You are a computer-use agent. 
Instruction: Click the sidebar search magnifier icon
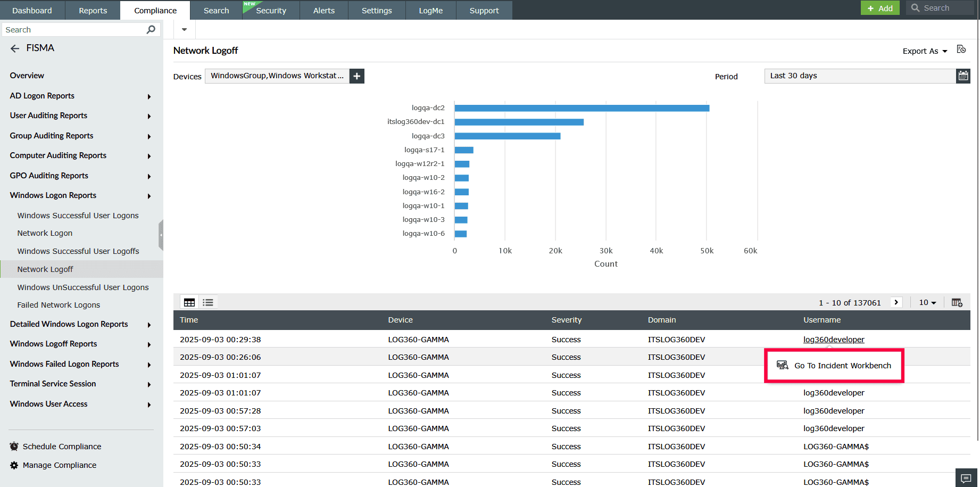(x=151, y=30)
